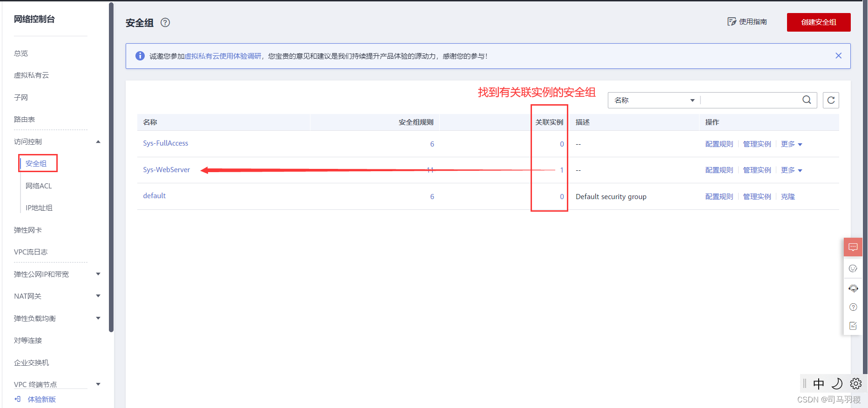Click the magnifier search icon
Screen dimensions: 868x408
[807, 100]
